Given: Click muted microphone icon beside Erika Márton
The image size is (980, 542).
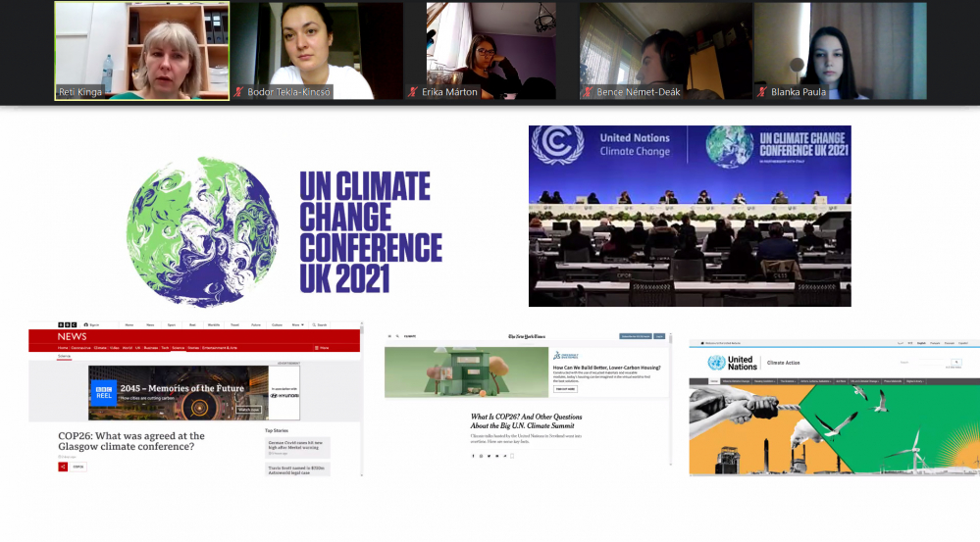Looking at the screenshot, I should (x=412, y=92).
